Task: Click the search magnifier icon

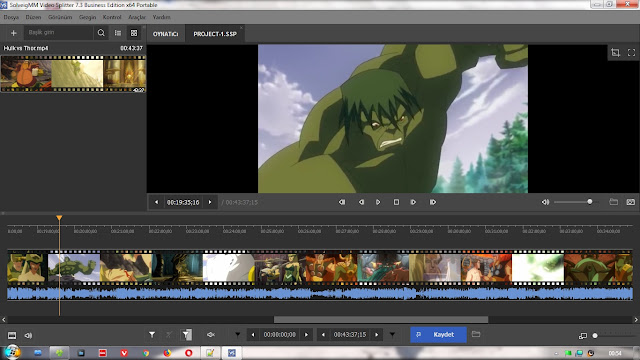Action: [101, 33]
